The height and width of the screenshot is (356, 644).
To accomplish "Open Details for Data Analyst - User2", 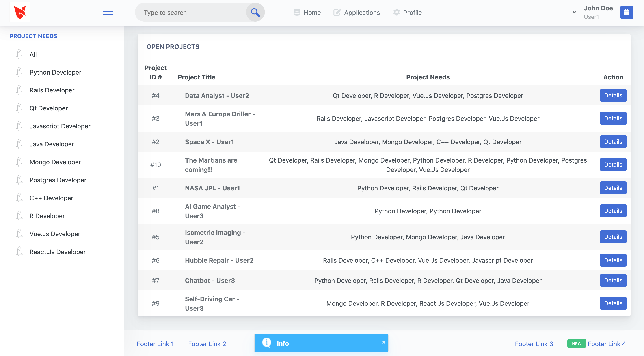I will (x=613, y=95).
